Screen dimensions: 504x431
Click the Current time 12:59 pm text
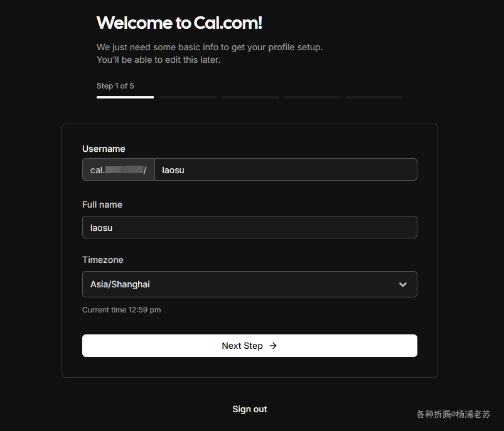click(x=122, y=310)
